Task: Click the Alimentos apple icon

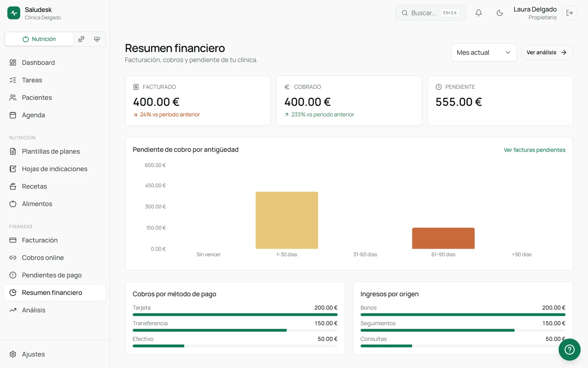Action: [x=13, y=204]
